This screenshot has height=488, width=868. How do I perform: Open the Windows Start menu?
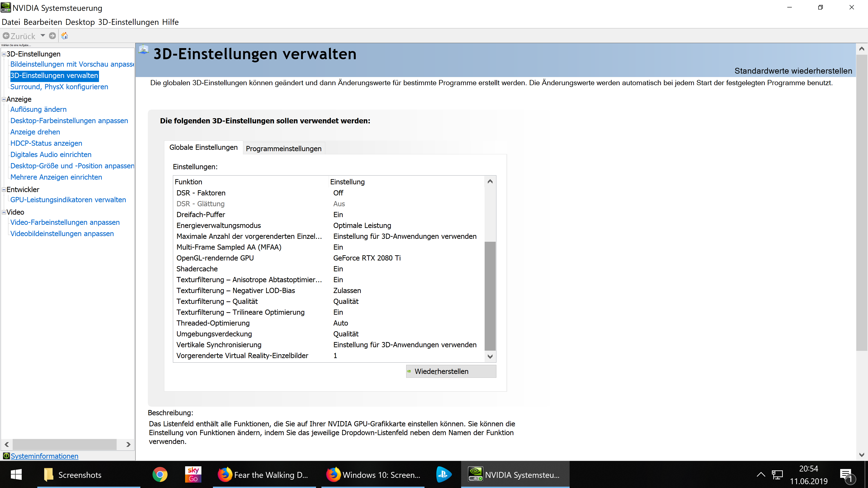point(16,474)
